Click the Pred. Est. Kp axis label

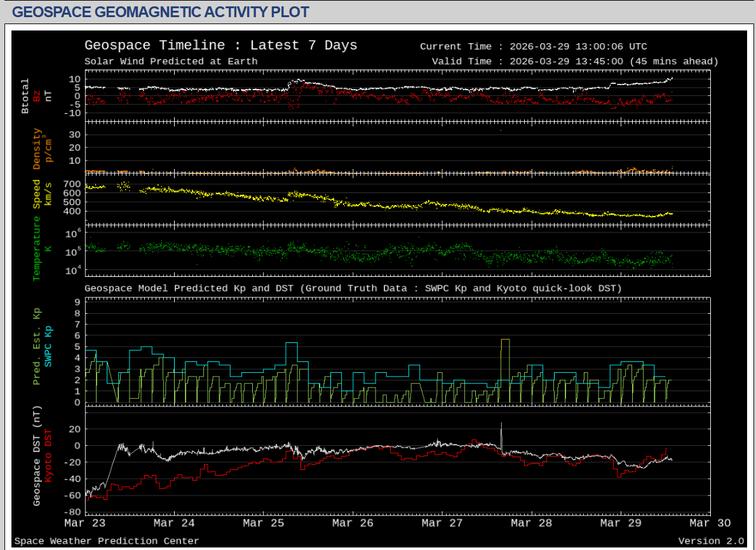point(37,346)
